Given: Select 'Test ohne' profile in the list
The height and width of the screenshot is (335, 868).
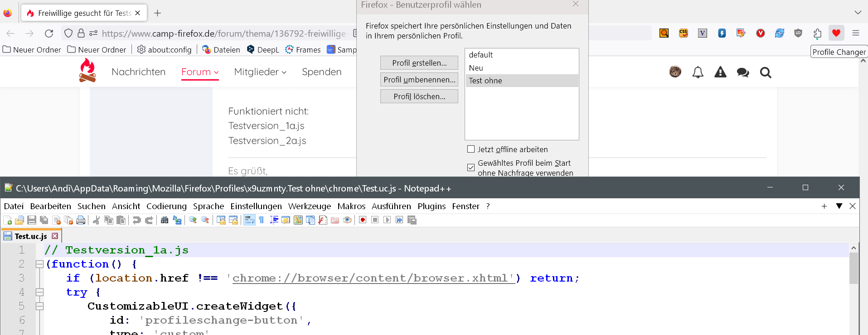Looking at the screenshot, I should pyautogui.click(x=522, y=81).
